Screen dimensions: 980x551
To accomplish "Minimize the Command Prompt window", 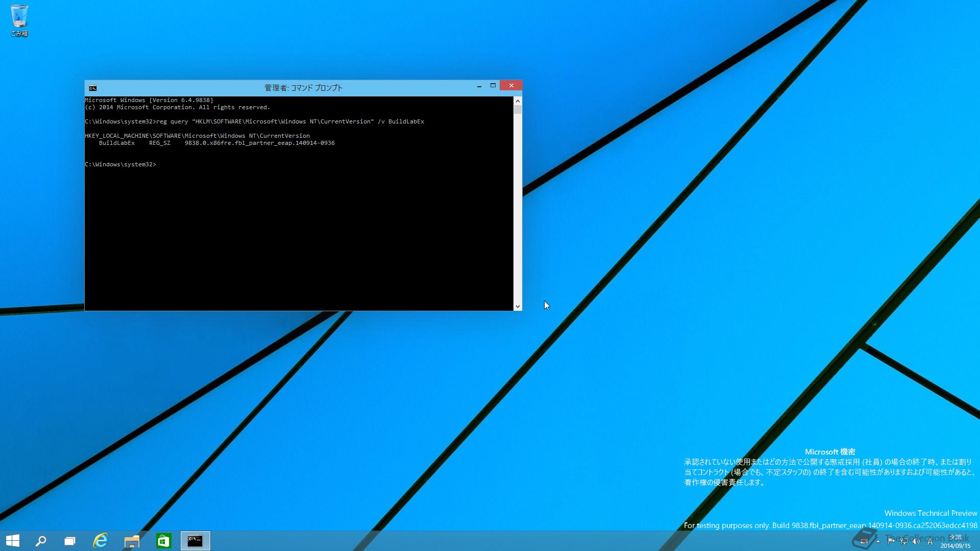I will [x=479, y=86].
